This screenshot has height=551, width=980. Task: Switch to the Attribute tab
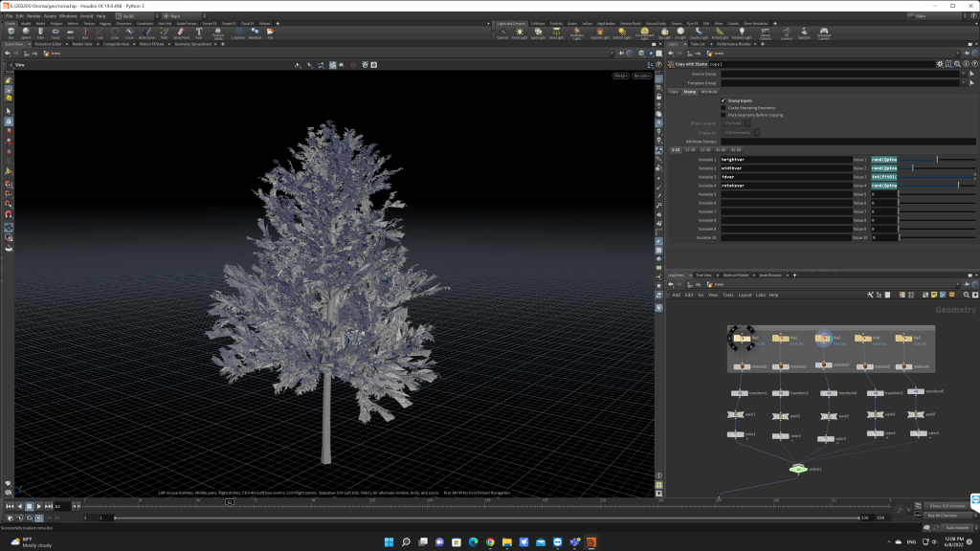(x=709, y=92)
